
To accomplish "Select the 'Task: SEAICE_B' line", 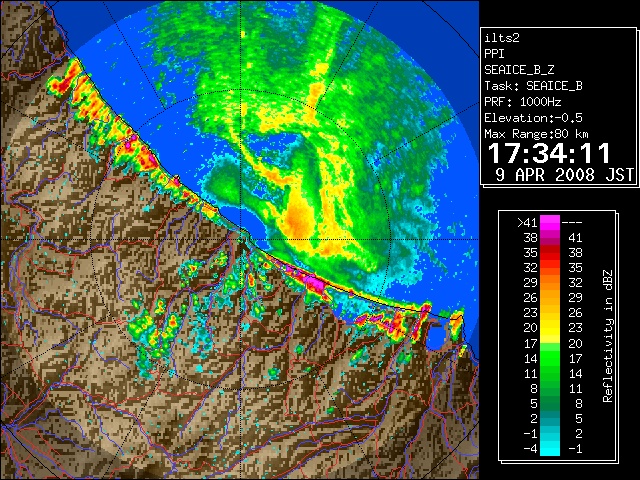I will coord(533,86).
